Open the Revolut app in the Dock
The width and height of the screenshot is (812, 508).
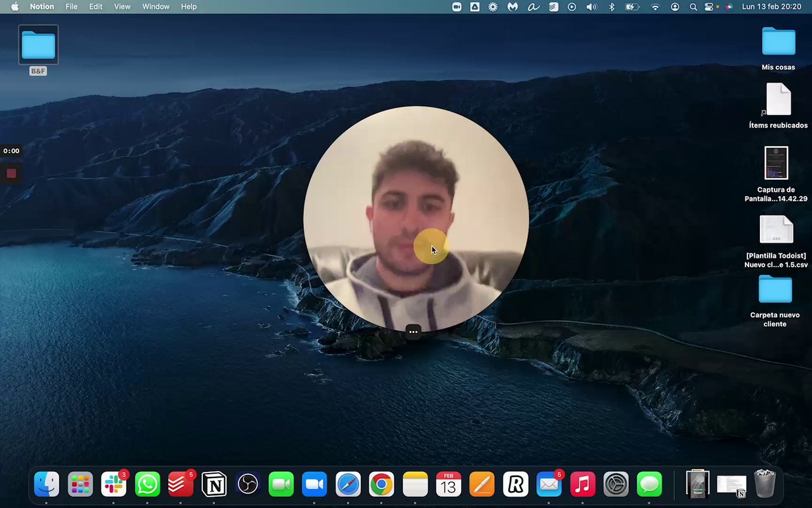click(x=515, y=485)
